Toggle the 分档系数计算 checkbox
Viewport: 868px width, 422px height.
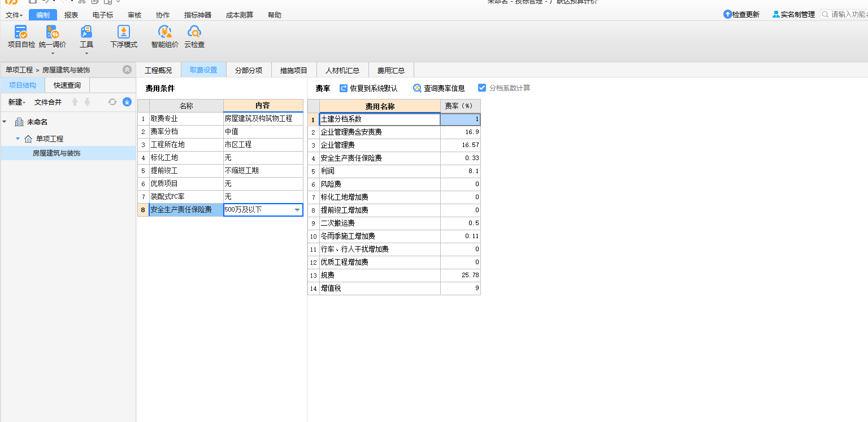pyautogui.click(x=482, y=88)
